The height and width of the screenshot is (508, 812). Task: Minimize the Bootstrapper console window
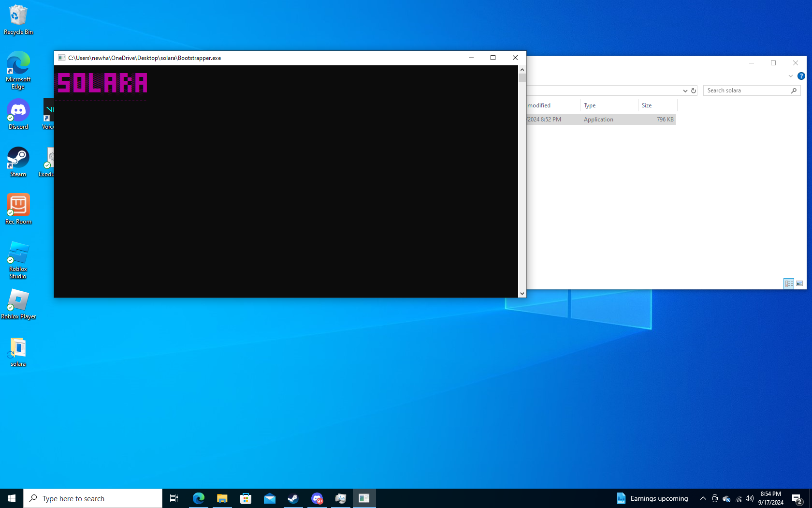471,58
